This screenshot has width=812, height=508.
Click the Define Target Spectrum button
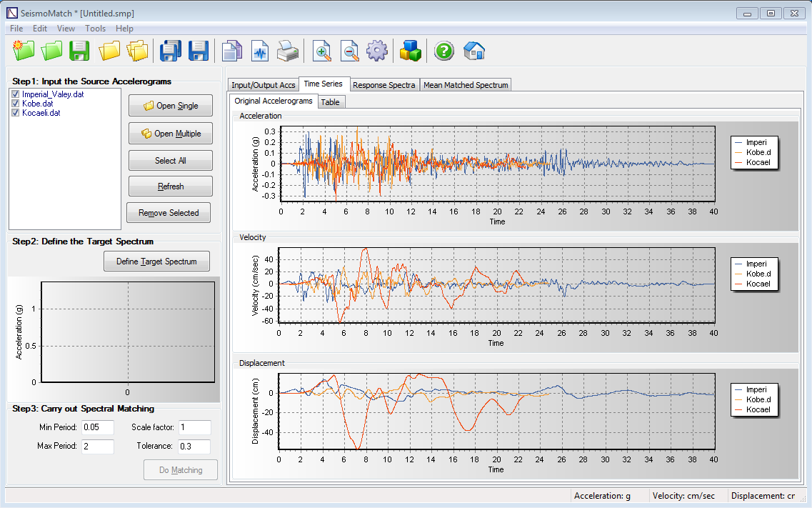[x=156, y=262]
